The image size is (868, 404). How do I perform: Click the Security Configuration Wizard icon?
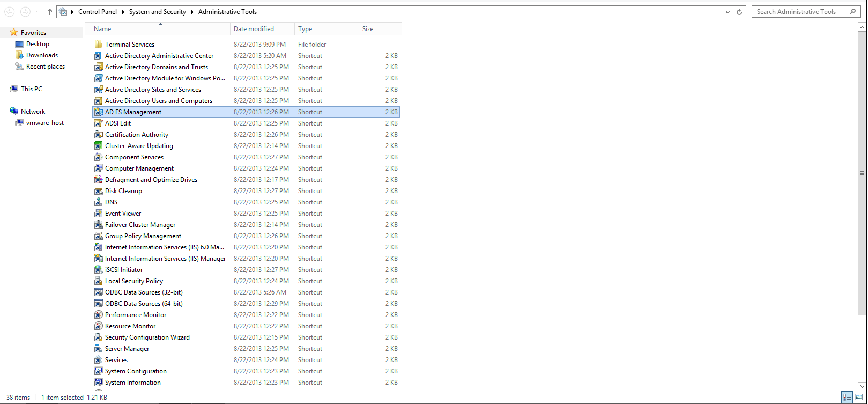point(99,337)
